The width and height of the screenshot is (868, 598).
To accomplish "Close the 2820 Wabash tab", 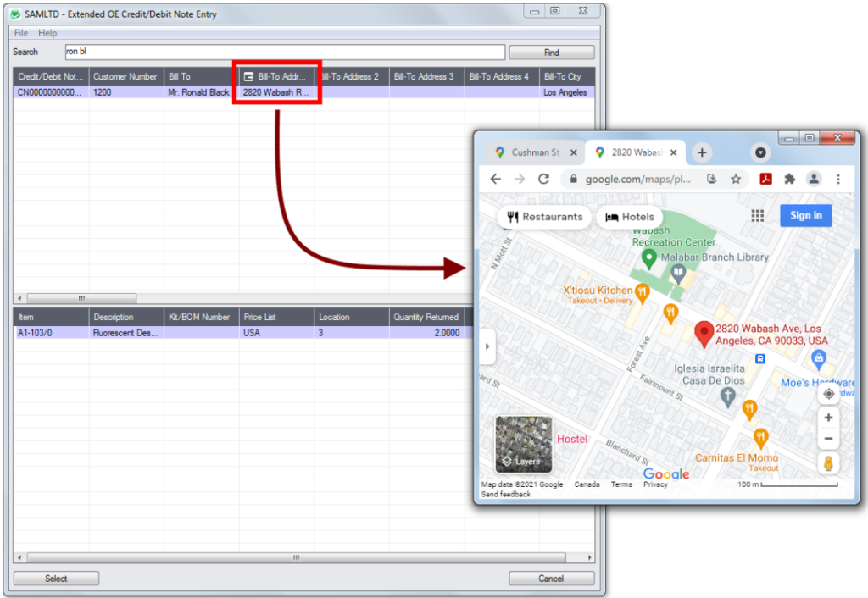I will [674, 152].
